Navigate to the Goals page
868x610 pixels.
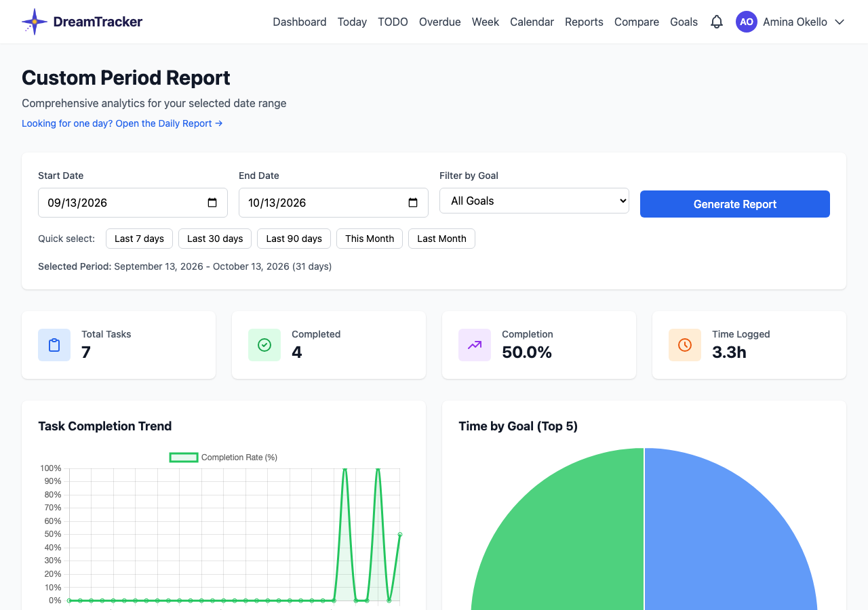pos(684,22)
